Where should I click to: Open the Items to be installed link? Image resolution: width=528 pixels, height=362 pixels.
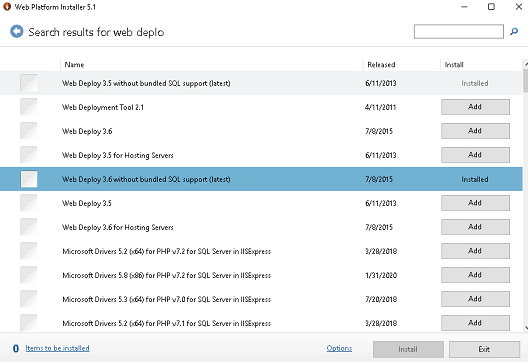tap(58, 348)
